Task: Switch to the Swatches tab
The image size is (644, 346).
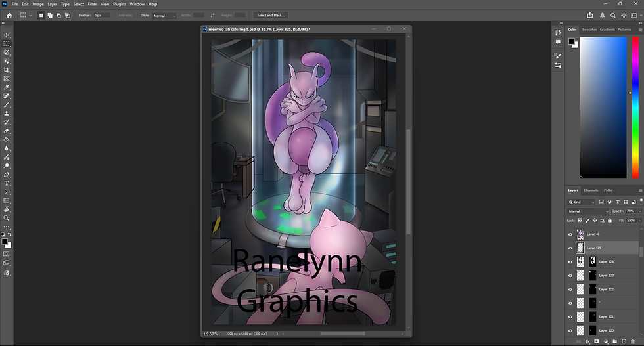Action: pyautogui.click(x=589, y=30)
